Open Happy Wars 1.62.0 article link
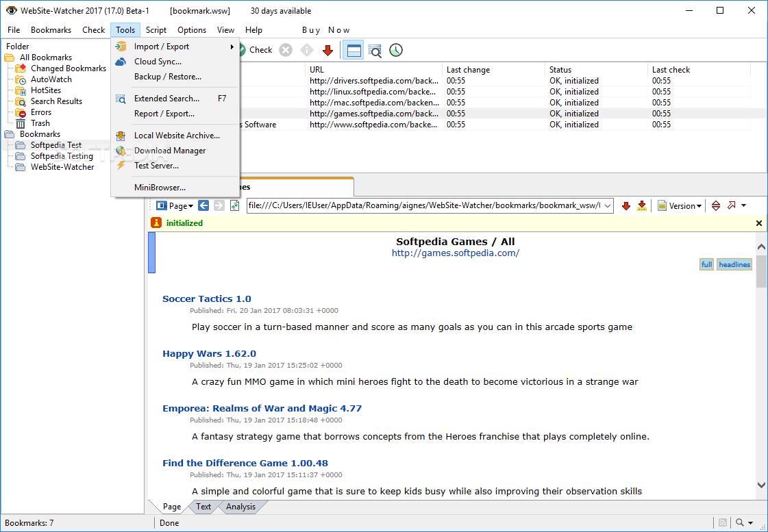This screenshot has height=532, width=768. click(x=209, y=354)
